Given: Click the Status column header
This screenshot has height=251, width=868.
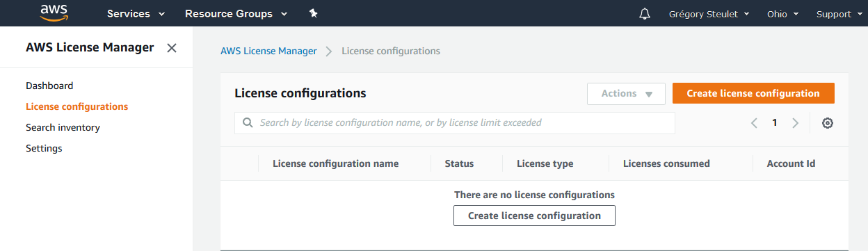Looking at the screenshot, I should (459, 163).
